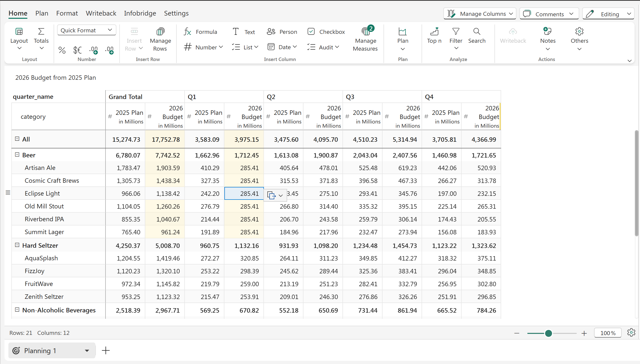Collapse the Hard Seltzer category
The height and width of the screenshot is (364, 640).
click(17, 245)
